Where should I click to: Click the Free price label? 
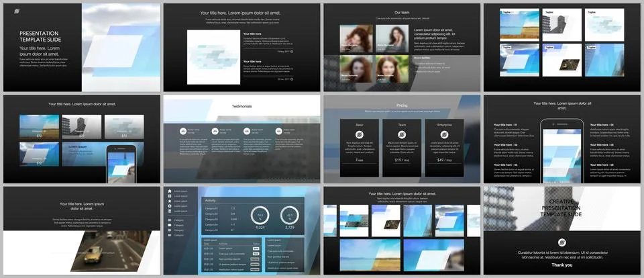coord(360,160)
